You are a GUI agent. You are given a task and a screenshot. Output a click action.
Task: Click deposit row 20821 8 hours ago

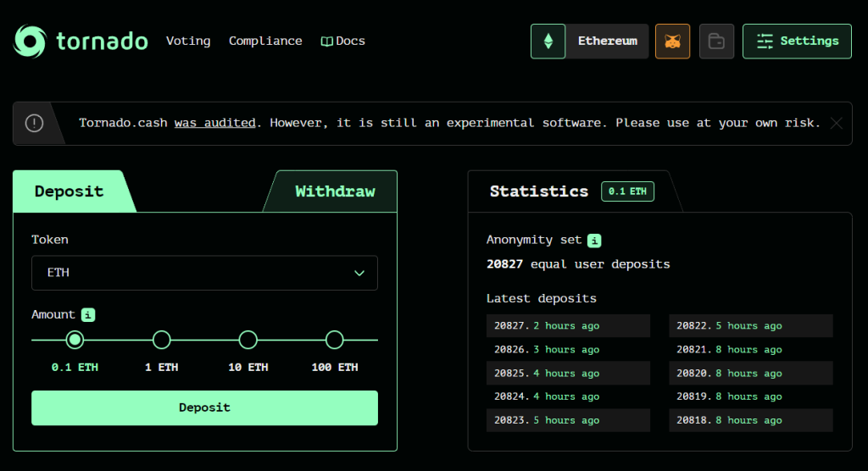tap(751, 350)
